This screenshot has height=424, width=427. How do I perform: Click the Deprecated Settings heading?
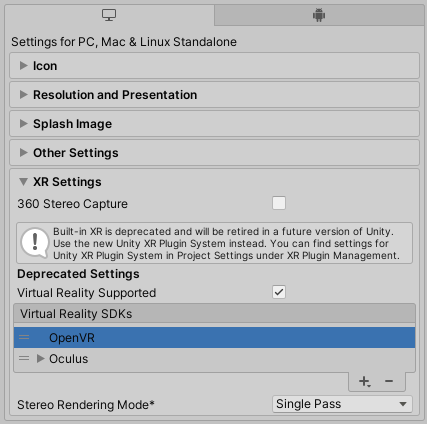pyautogui.click(x=78, y=274)
